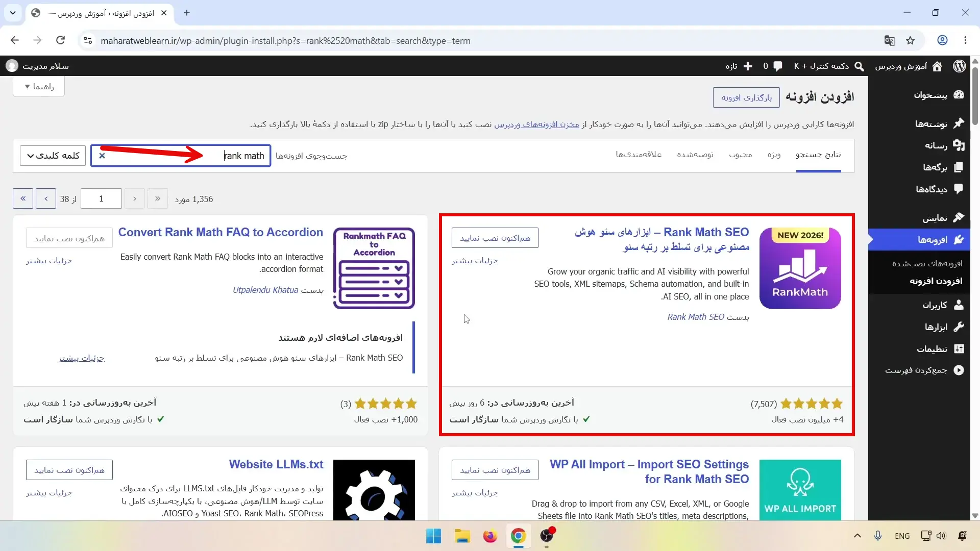Bookmark this page with star icon
980x551 pixels.
(x=911, y=40)
